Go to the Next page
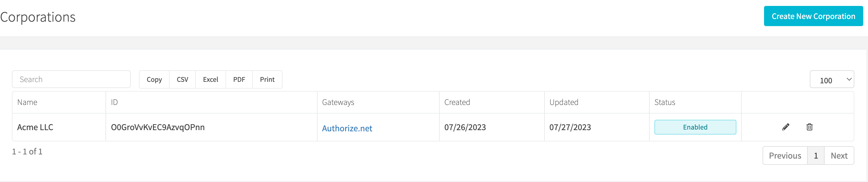 coord(839,155)
